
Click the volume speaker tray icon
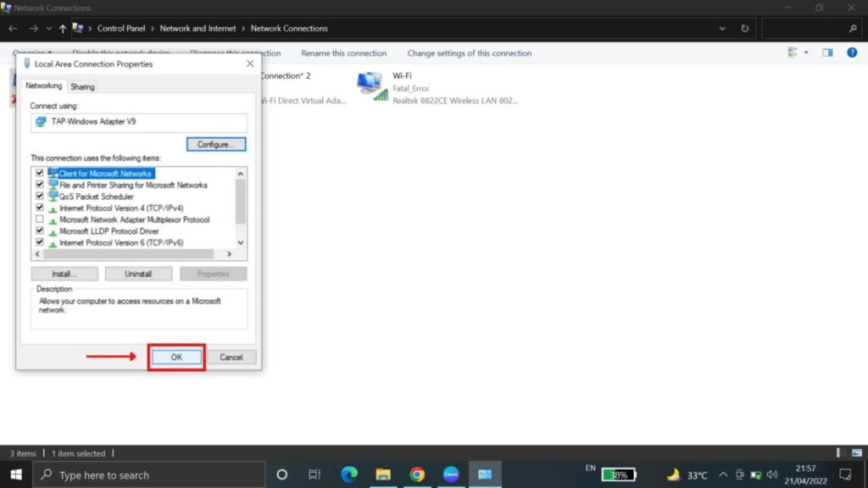[772, 474]
